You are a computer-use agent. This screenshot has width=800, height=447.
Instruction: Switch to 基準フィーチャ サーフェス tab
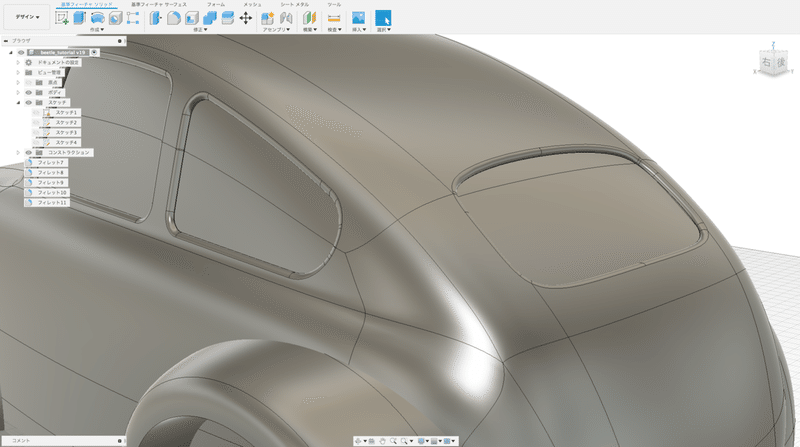[x=159, y=5]
